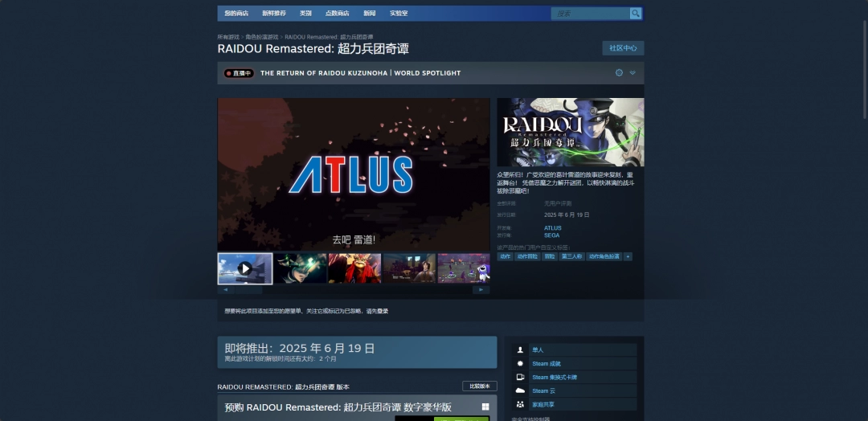
Task: Select the 动作角色扮演 tag
Action: tap(604, 256)
